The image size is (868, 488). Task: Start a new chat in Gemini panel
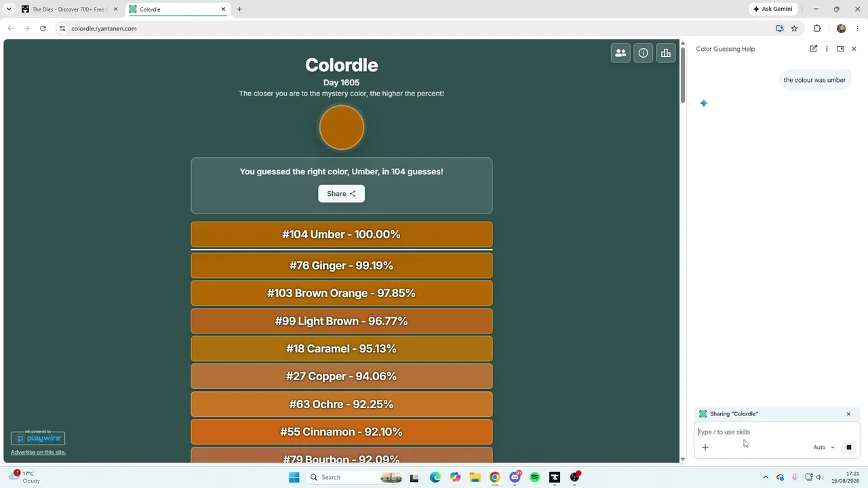click(x=814, y=49)
